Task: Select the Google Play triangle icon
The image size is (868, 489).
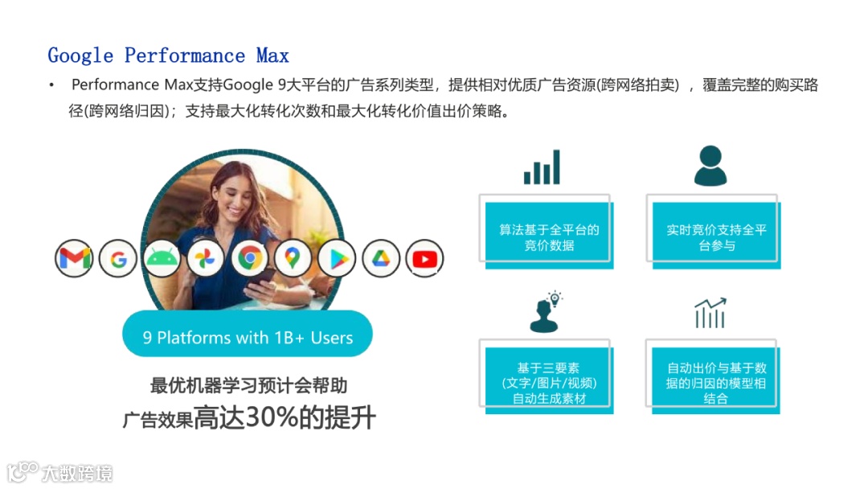Action: [x=337, y=259]
